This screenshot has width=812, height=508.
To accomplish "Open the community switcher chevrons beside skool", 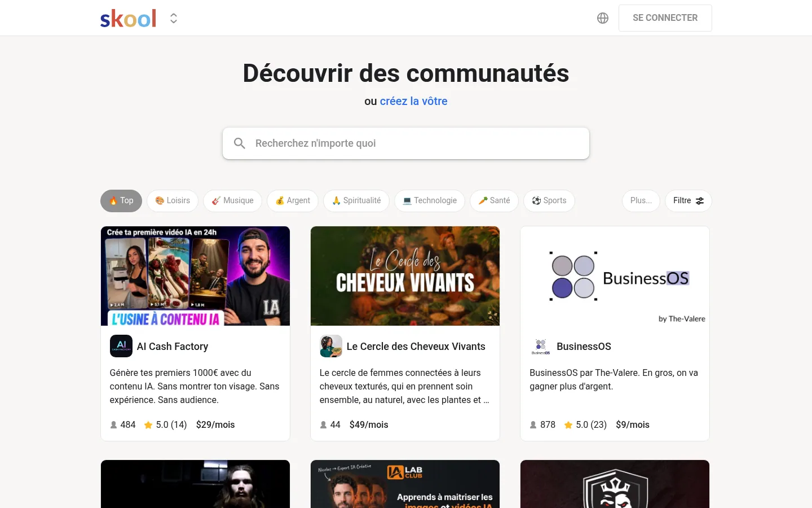I will 174,19.
